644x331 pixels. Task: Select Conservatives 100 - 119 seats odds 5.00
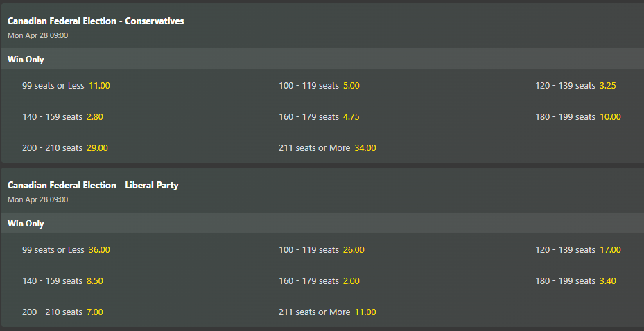coord(351,86)
